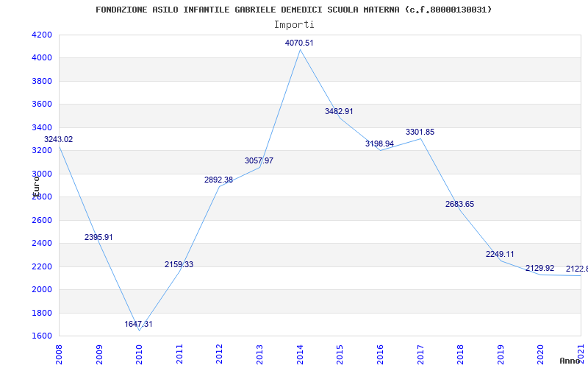Image resolution: width=588 pixels, height=368 pixels.
Task: Select y-axis tick 3200
Action: (40, 151)
